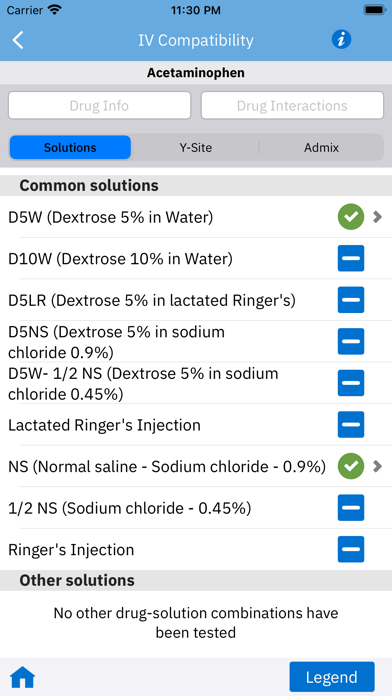Switch to the Y-Site tab
The width and height of the screenshot is (392, 696).
[195, 147]
